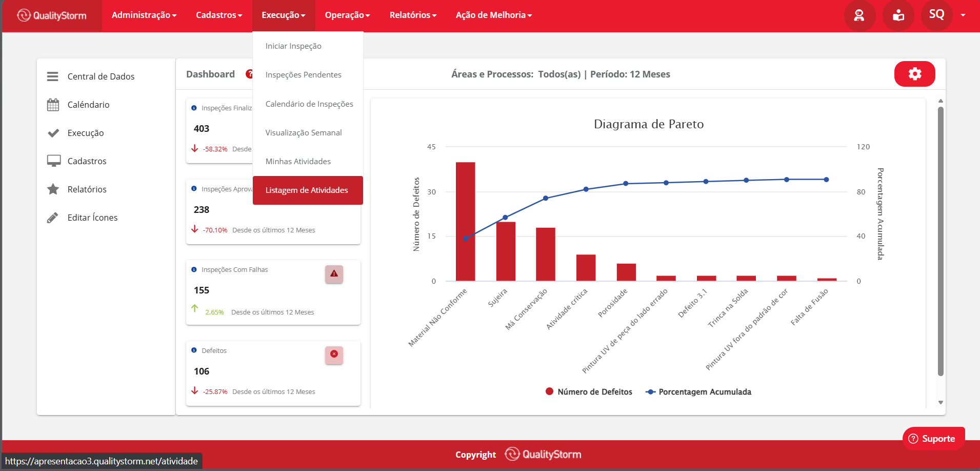Open the SQ user avatar
Image resolution: width=980 pixels, height=471 pixels.
tap(937, 15)
